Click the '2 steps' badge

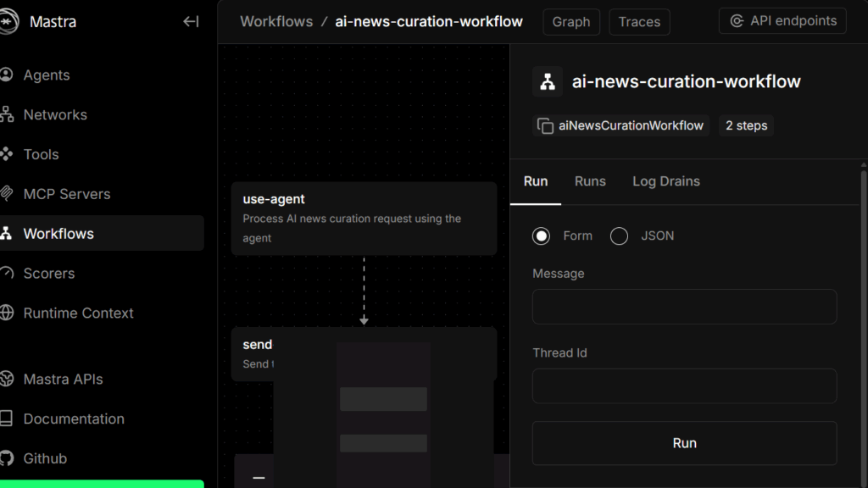(746, 125)
